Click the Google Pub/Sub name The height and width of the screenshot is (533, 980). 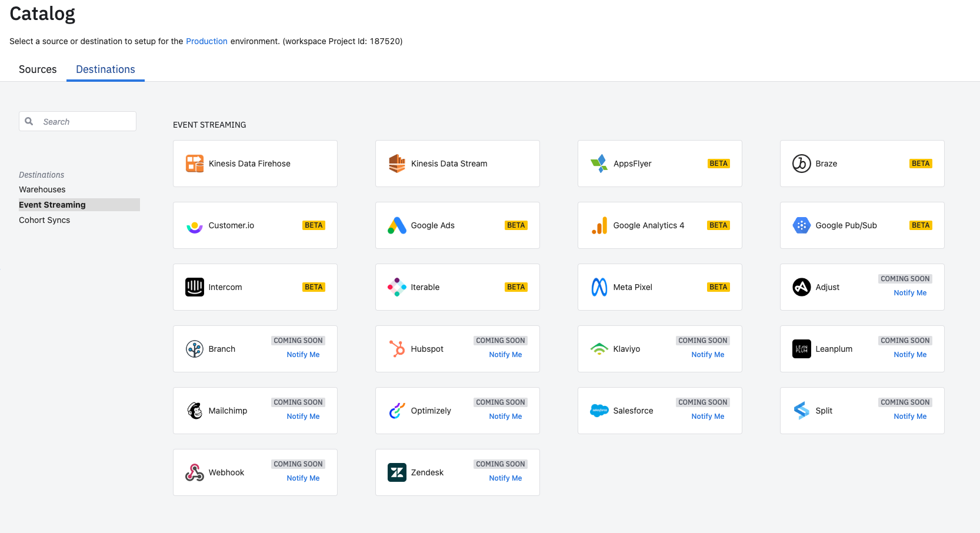pyautogui.click(x=846, y=225)
